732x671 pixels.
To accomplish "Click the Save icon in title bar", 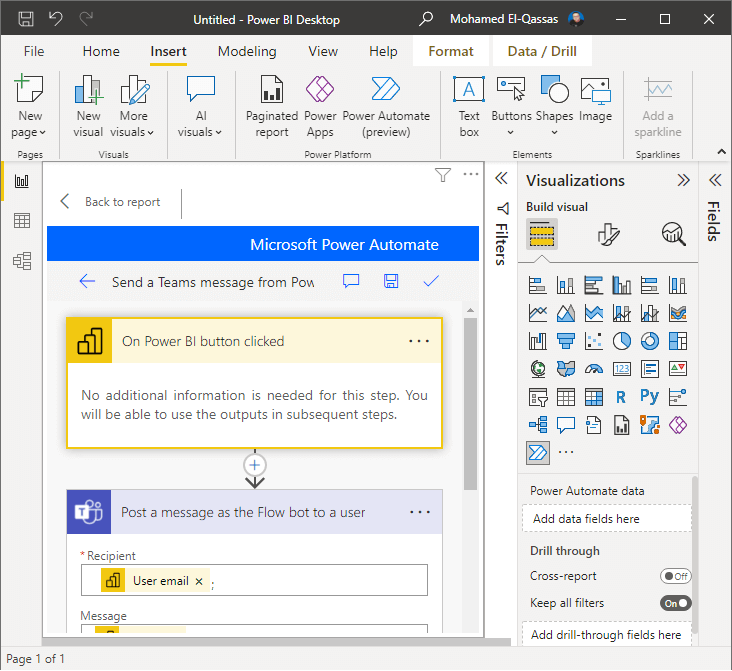I will (x=26, y=19).
